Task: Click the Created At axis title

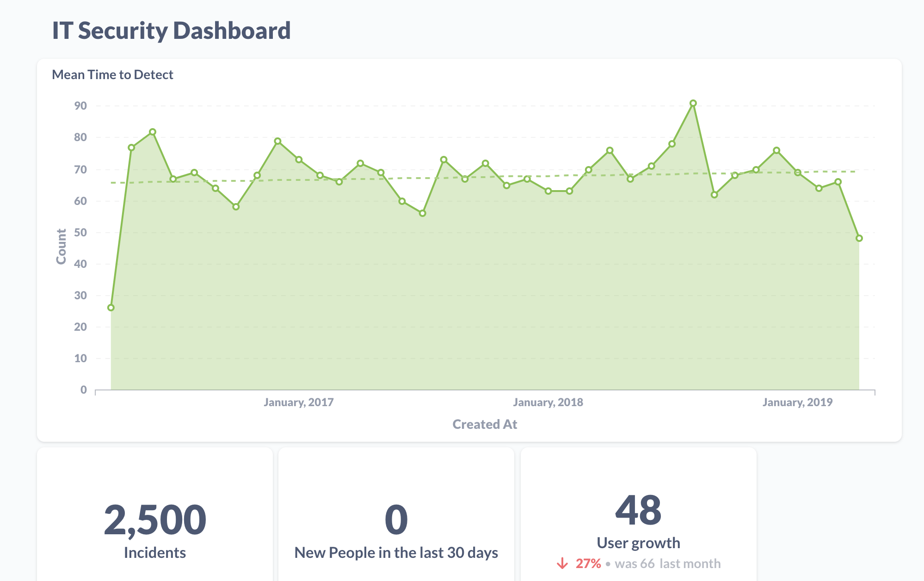Action: tap(485, 424)
